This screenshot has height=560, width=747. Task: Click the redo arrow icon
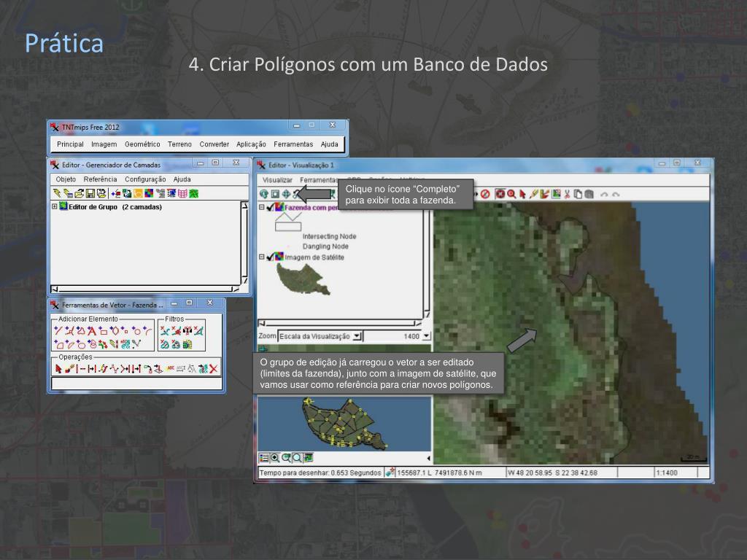(616, 194)
